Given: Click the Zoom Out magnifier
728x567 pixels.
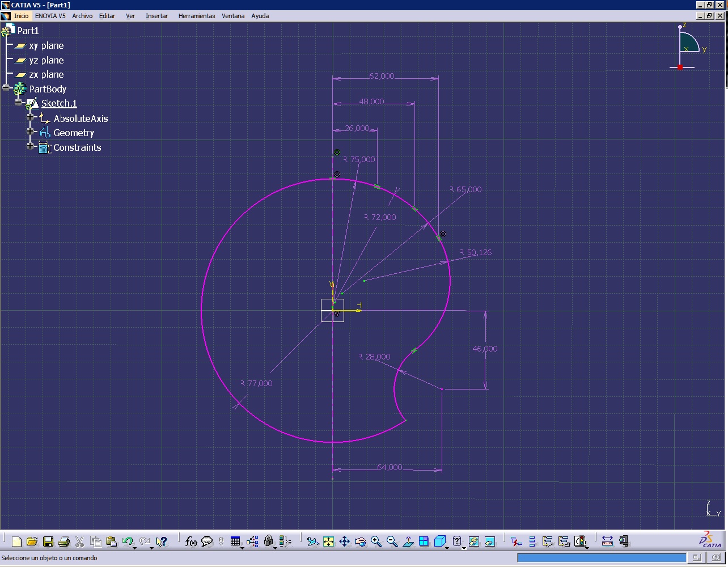Looking at the screenshot, I should [x=392, y=541].
